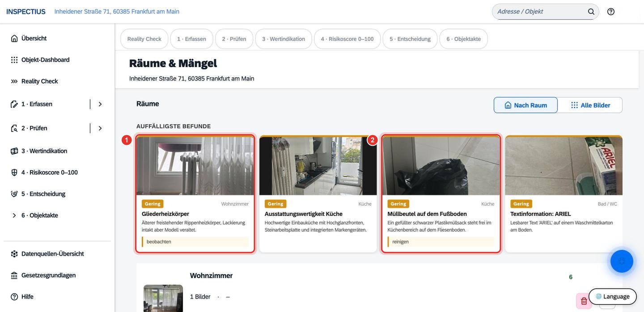This screenshot has width=644, height=312.
Task: Click the 'beobachten' recommendation text
Action: [x=159, y=242]
